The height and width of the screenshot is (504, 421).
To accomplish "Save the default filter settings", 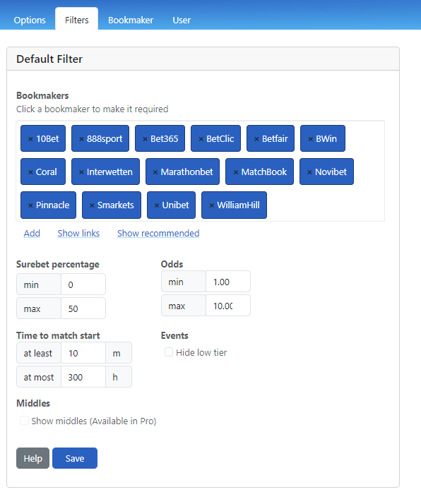I will [75, 458].
